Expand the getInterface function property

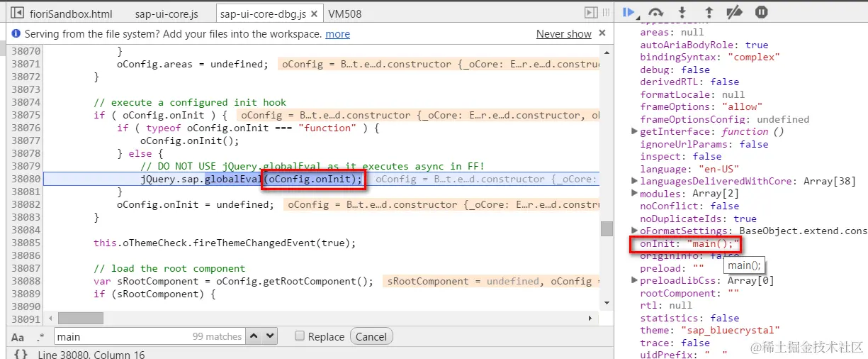[635, 131]
